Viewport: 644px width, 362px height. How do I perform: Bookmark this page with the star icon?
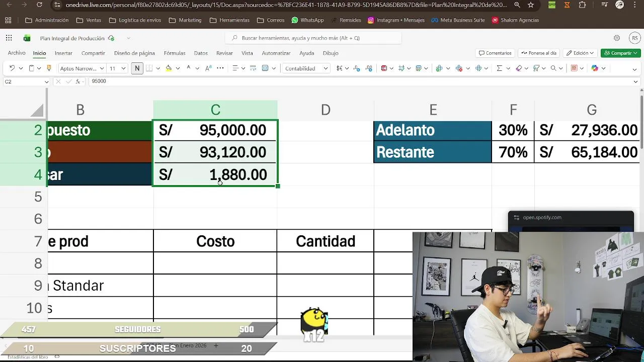coord(531,5)
